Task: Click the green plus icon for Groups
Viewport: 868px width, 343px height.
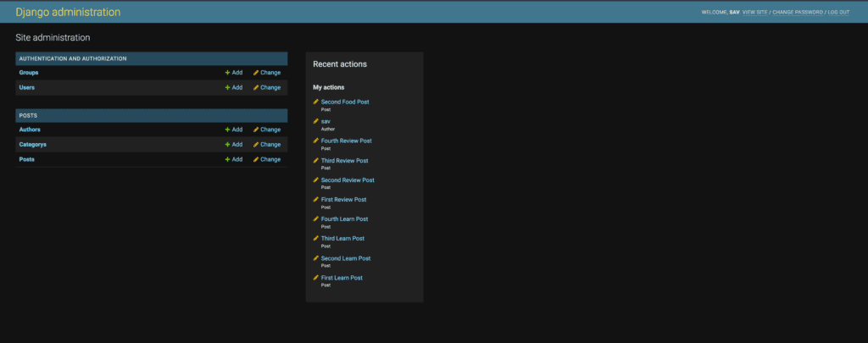Action: click(227, 73)
